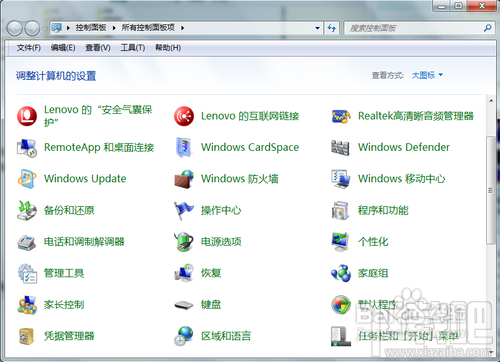Open 管理工具 gear icon
The image size is (500, 362).
(27, 273)
